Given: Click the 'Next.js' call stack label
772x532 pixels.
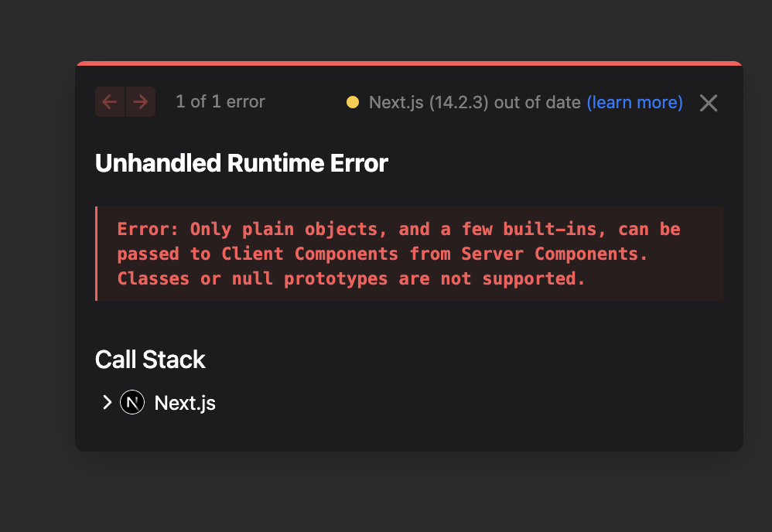Looking at the screenshot, I should 185,403.
